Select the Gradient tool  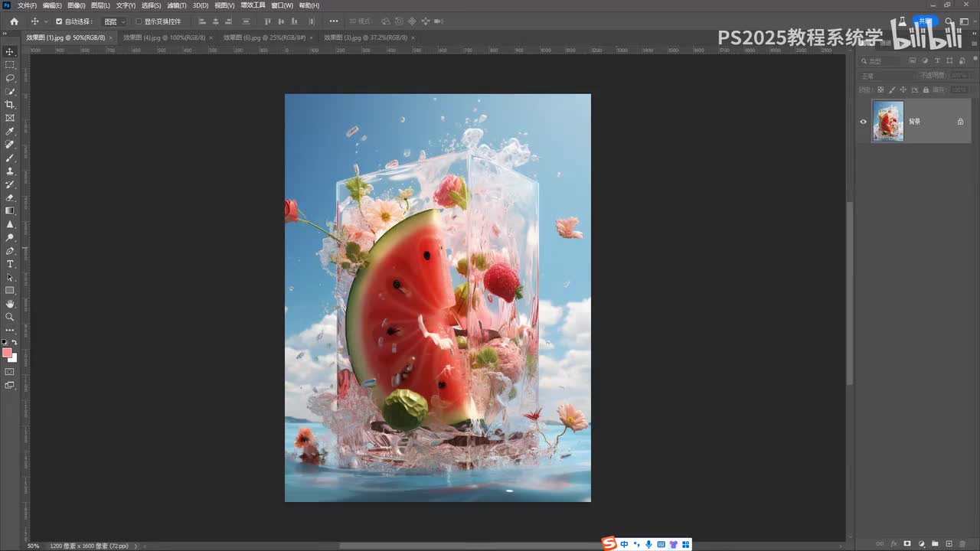coord(10,210)
